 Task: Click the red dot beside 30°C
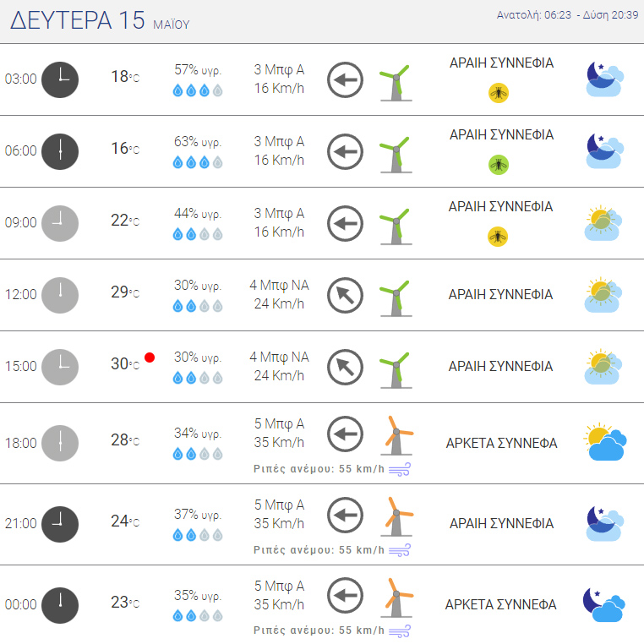coord(150,357)
